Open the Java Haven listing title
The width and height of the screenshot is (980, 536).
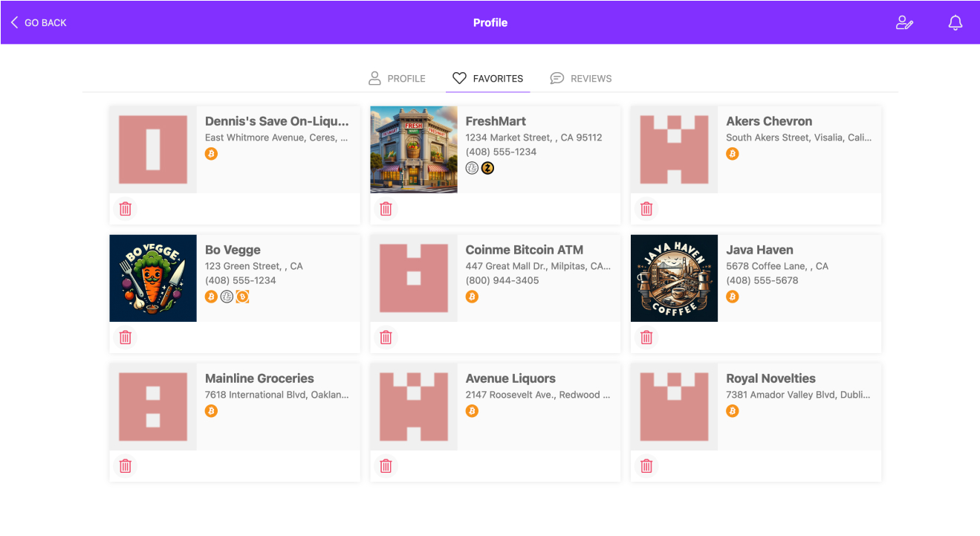(759, 250)
